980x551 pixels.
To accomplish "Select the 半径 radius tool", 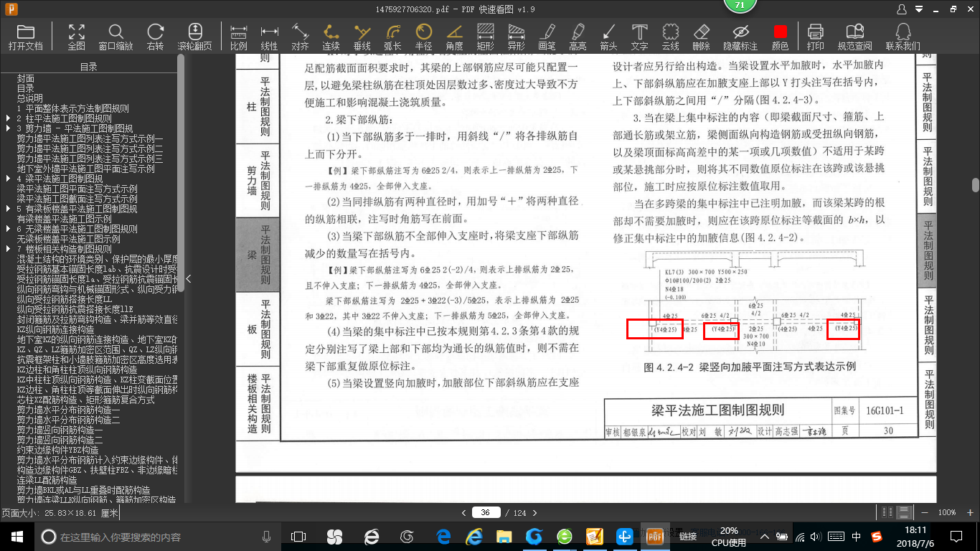I will coord(424,37).
